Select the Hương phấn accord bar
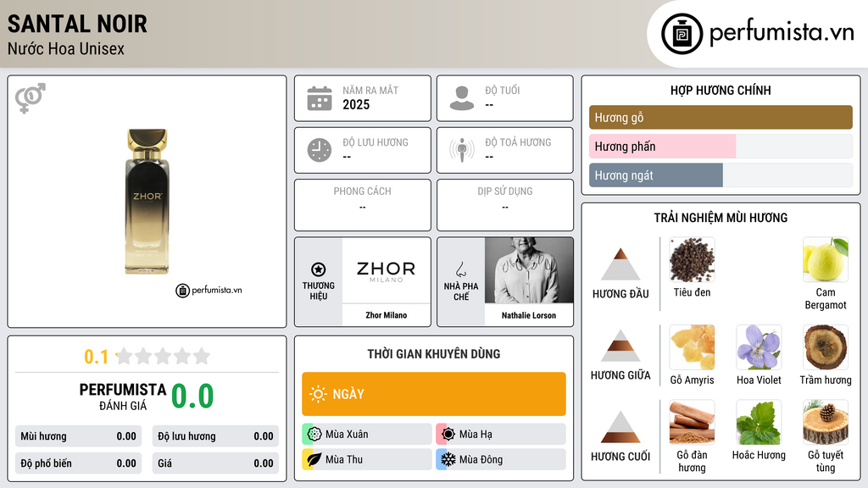Screen dimensions: 868x488 721,146
